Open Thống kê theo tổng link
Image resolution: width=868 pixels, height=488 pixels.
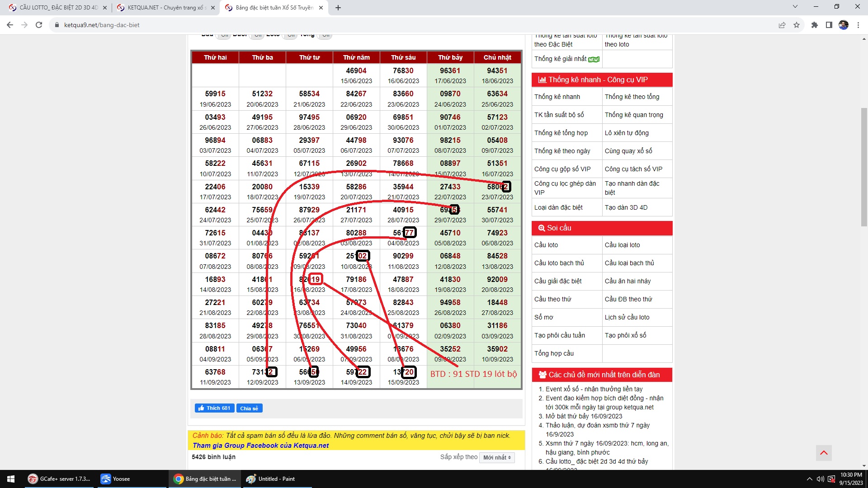pyautogui.click(x=632, y=97)
